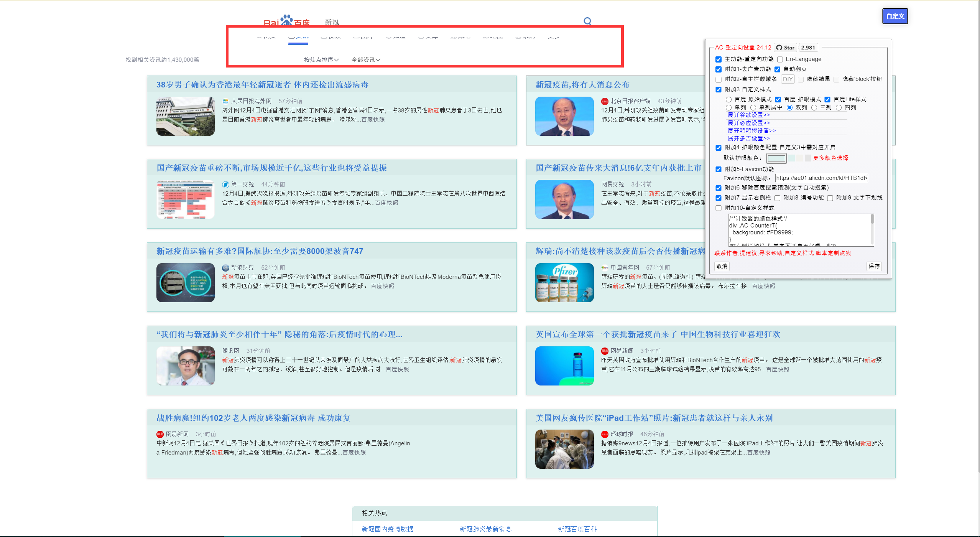
Task: Open the 新冠国内疫情数据 hot topic link
Action: (387, 529)
